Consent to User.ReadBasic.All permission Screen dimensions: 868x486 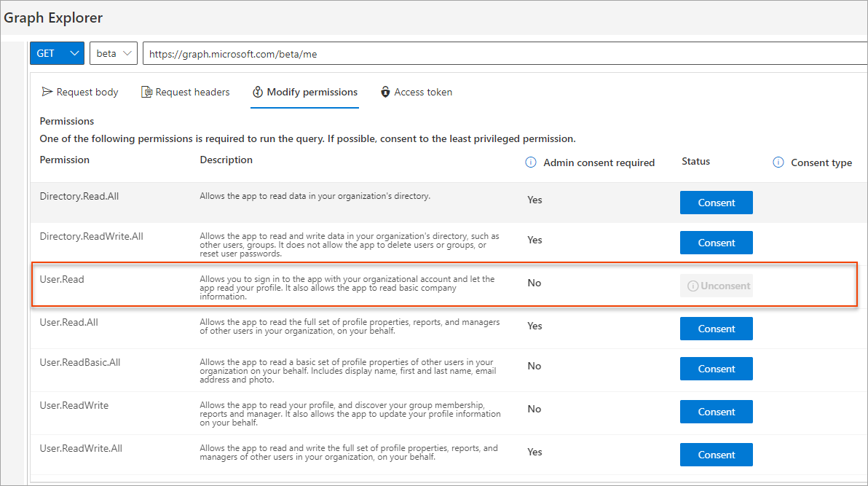[716, 369]
